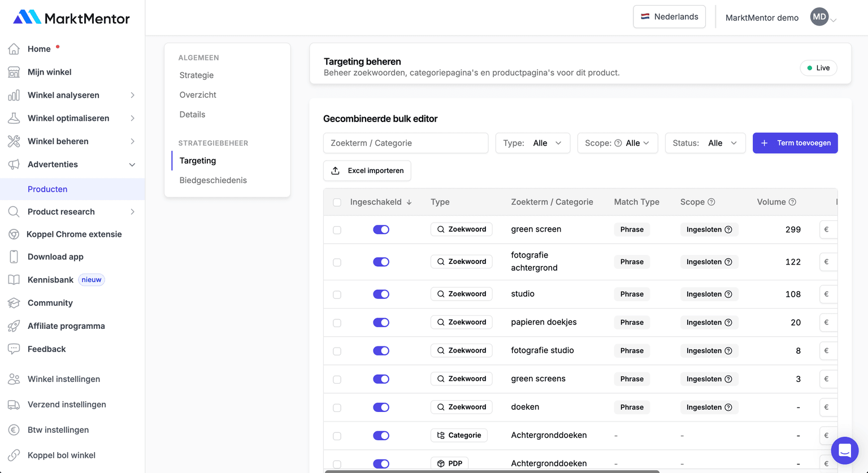Screen dimensions: 868x473
Task: Turn off the toggle for studio keyword
Action: point(381,294)
